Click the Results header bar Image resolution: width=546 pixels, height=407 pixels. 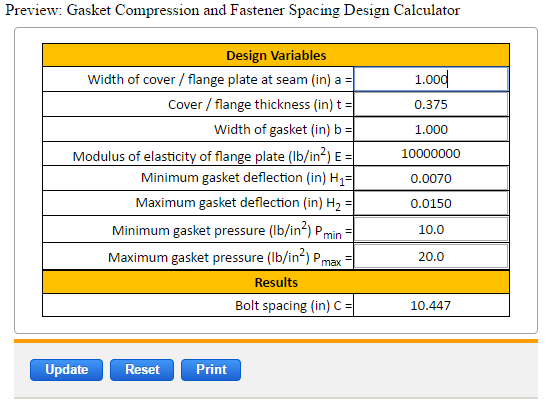(x=276, y=282)
